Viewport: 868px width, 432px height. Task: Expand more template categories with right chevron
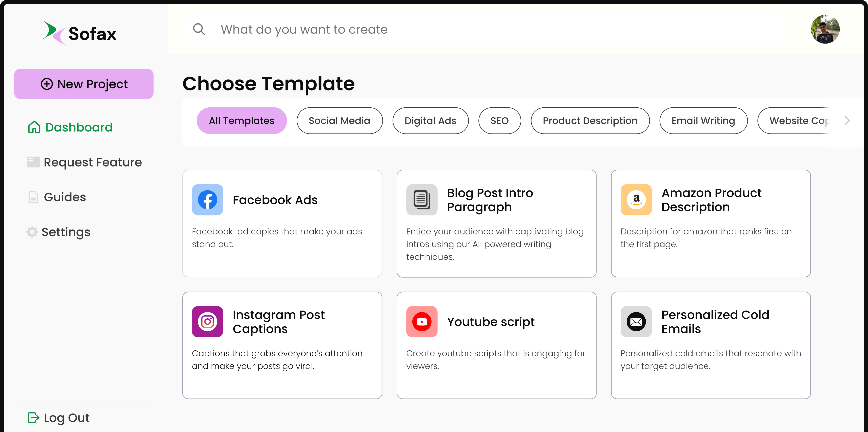[x=847, y=121]
